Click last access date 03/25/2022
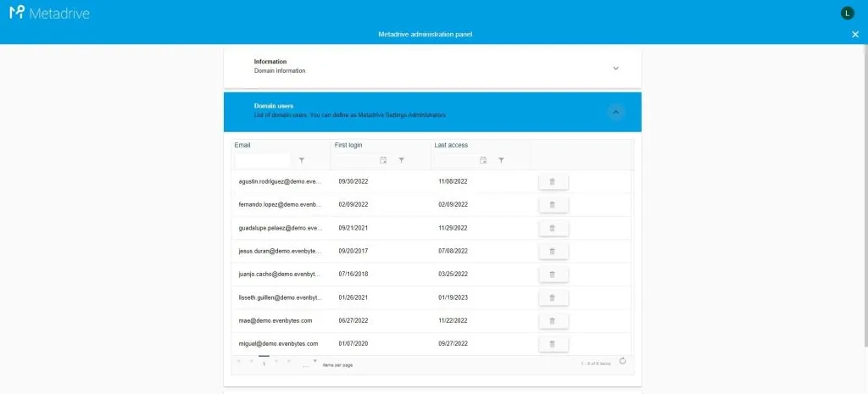 (453, 275)
